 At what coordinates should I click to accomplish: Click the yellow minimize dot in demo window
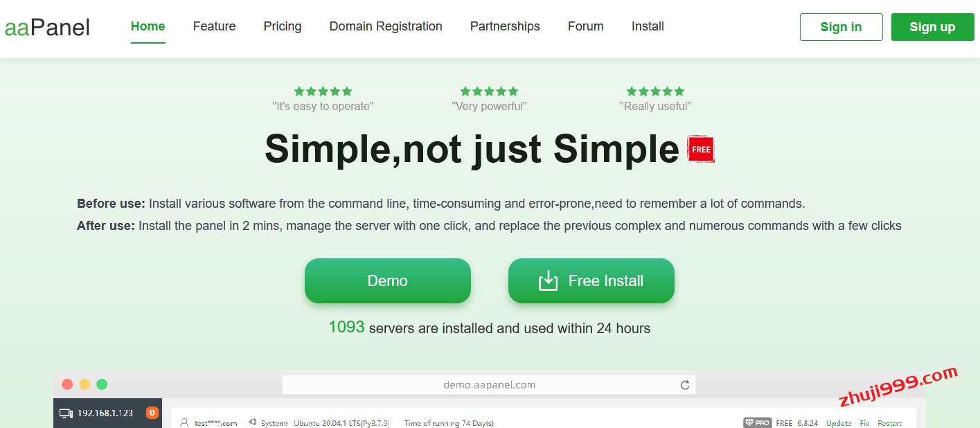[x=84, y=384]
